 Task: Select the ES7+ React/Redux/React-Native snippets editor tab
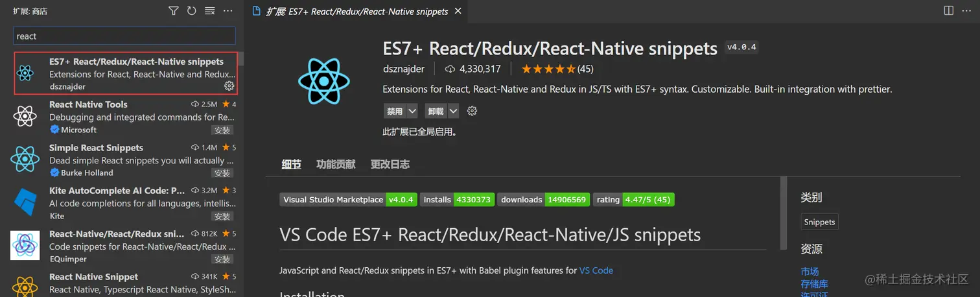click(356, 11)
